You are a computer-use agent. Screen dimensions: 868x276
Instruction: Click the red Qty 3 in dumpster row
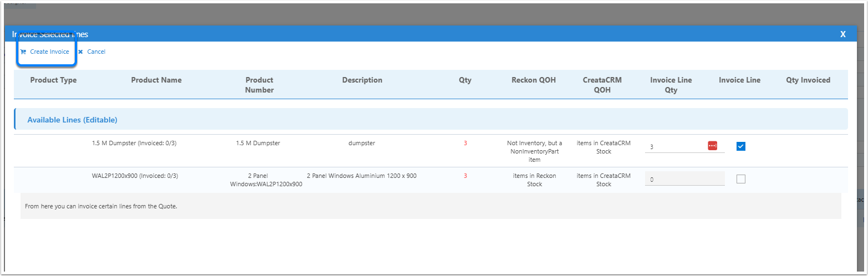[465, 143]
